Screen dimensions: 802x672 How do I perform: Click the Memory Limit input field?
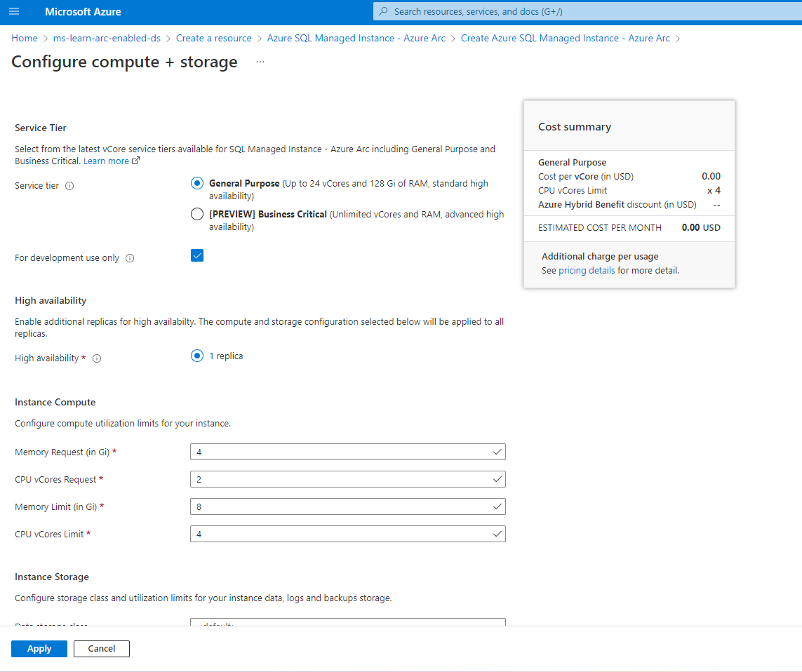tap(348, 507)
